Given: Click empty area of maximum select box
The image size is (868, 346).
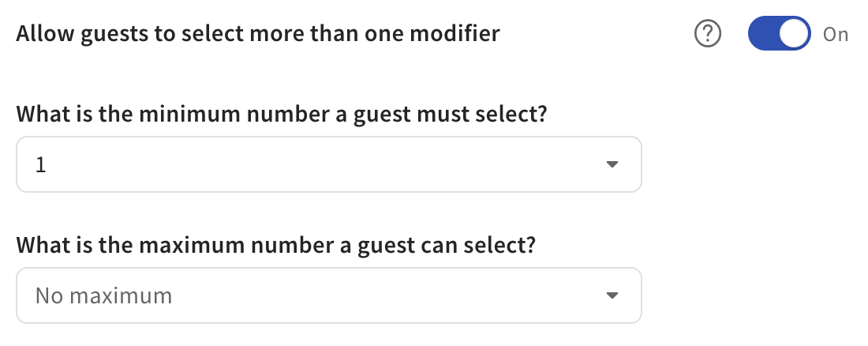Looking at the screenshot, I should (x=395, y=296).
